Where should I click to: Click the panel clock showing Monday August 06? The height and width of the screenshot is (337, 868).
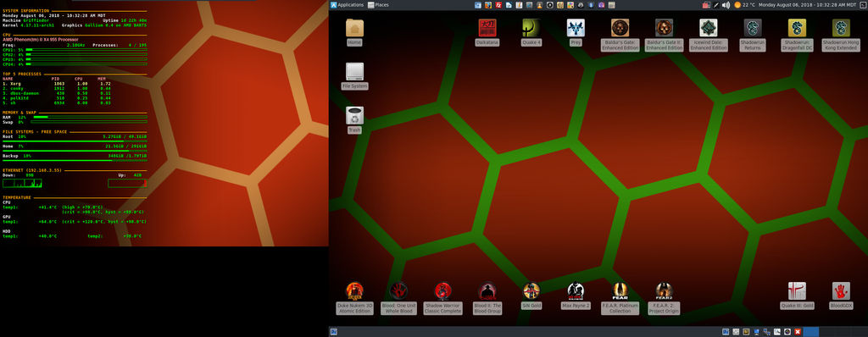tap(807, 5)
